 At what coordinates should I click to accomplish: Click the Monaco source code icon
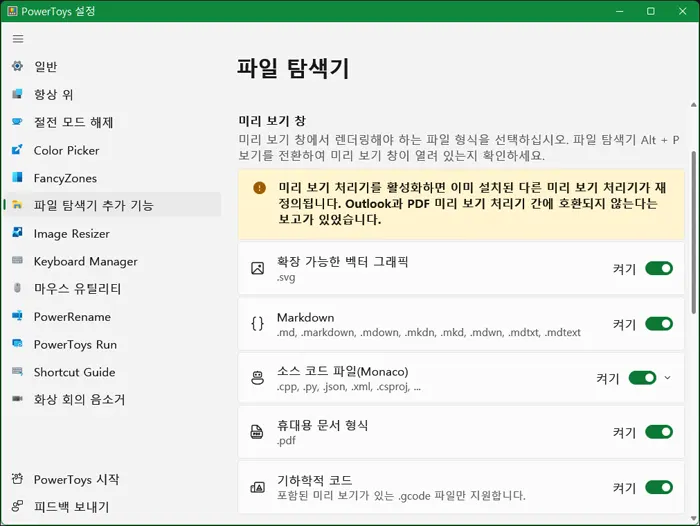point(258,378)
